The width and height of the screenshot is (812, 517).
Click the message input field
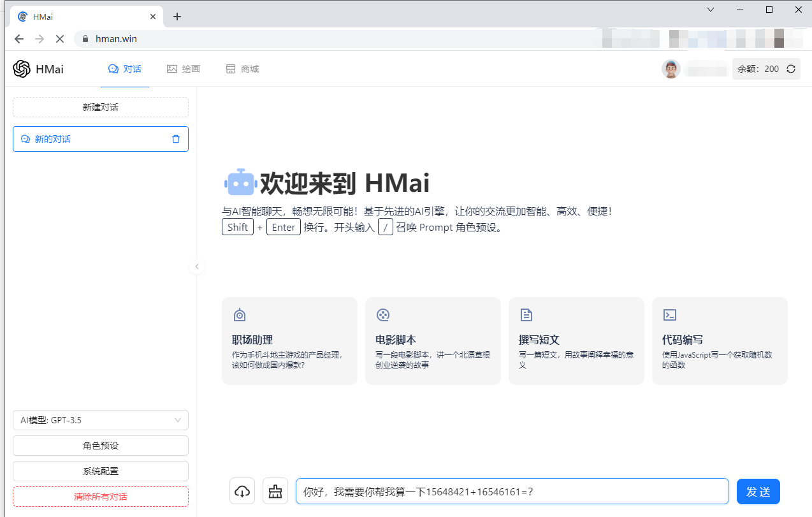point(511,491)
